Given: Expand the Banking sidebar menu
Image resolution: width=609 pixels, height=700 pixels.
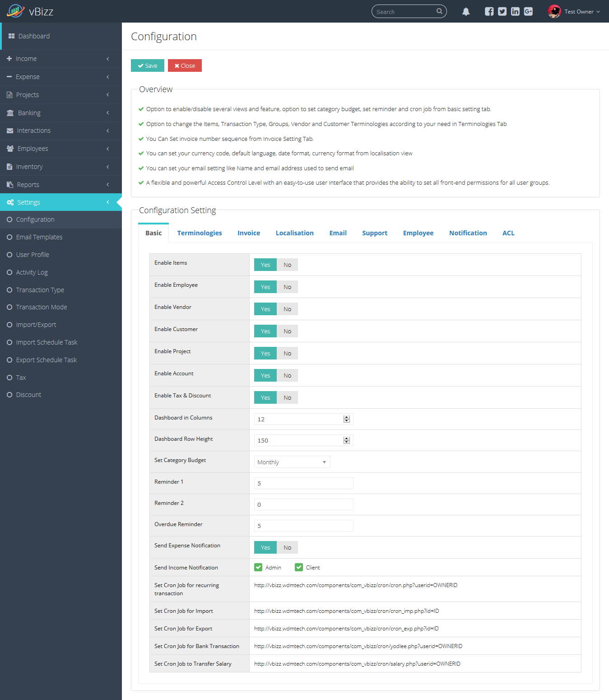Looking at the screenshot, I should pyautogui.click(x=60, y=113).
